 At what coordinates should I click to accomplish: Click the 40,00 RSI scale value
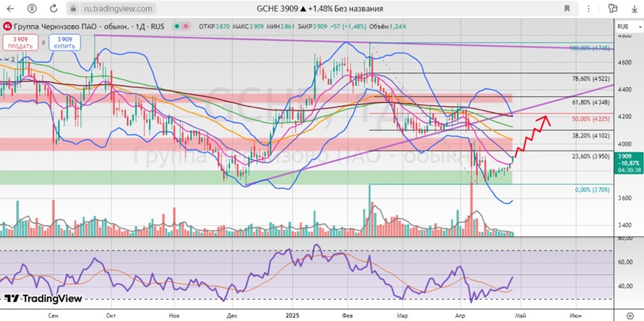[625, 286]
